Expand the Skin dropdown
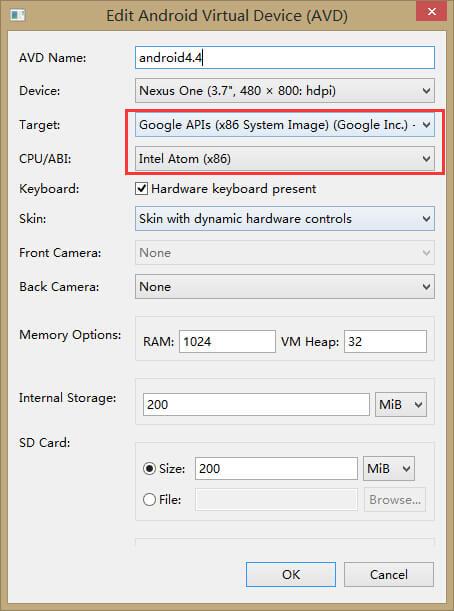454x611 pixels. [285, 219]
